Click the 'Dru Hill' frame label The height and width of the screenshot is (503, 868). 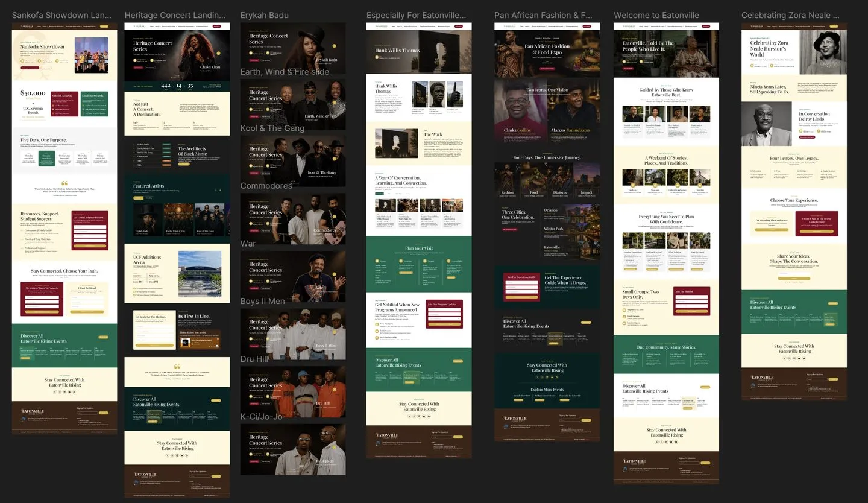[x=254, y=359]
